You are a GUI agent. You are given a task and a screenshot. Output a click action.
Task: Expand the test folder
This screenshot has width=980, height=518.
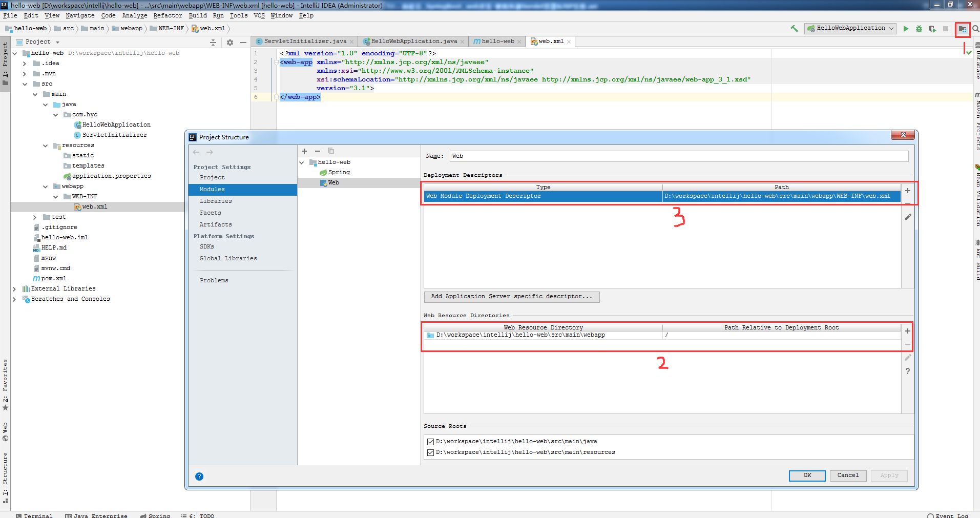click(x=35, y=217)
